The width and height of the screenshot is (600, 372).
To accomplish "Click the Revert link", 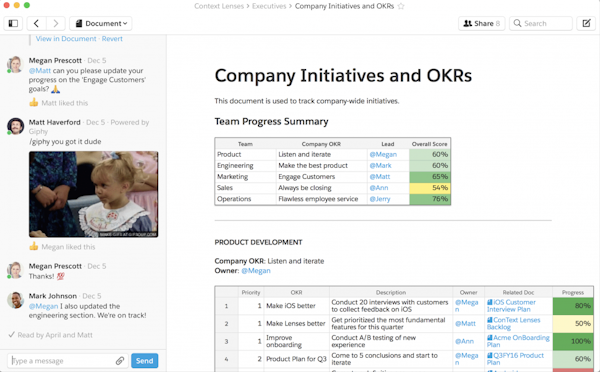I will pos(112,39).
